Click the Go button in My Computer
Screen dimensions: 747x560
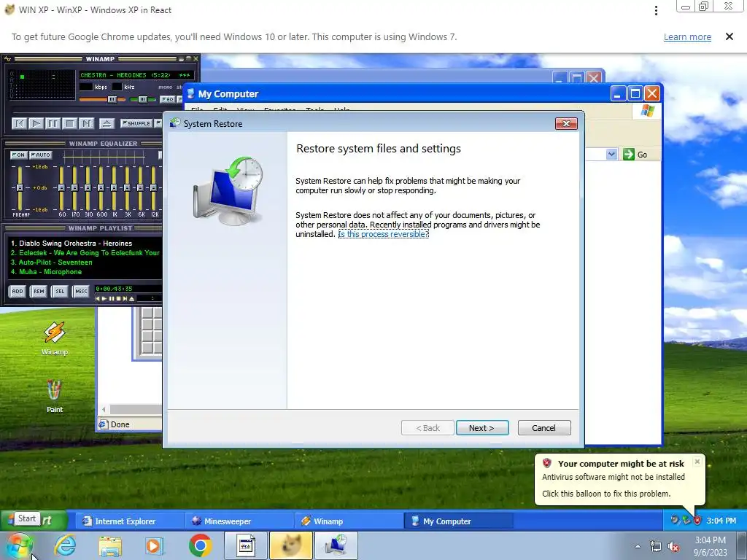click(635, 155)
